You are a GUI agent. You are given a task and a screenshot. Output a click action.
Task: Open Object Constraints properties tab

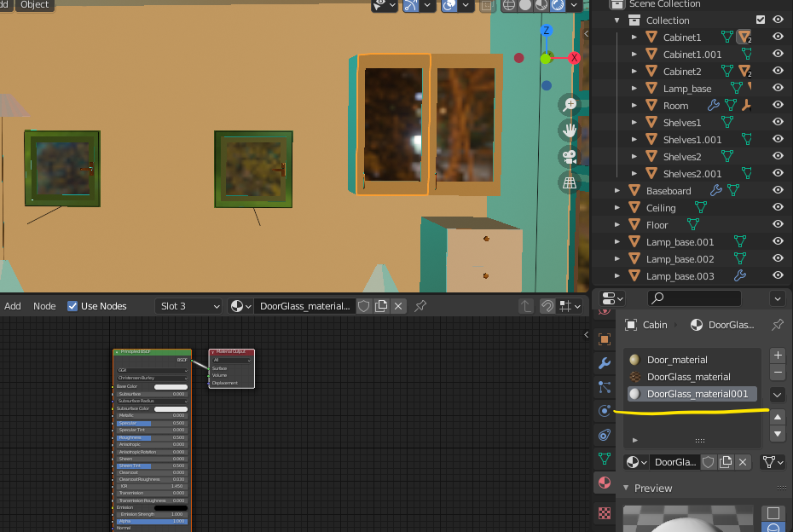click(x=605, y=435)
